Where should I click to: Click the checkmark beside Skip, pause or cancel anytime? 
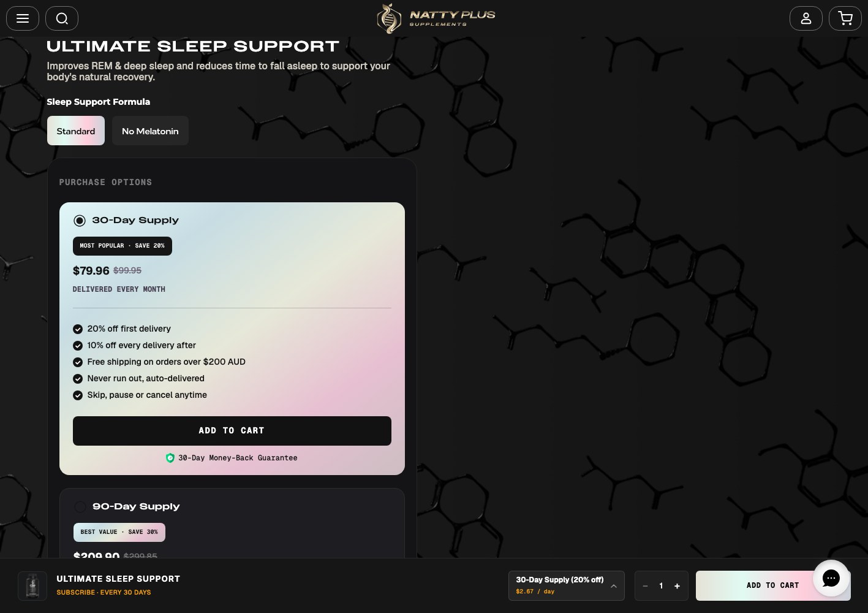coord(78,395)
